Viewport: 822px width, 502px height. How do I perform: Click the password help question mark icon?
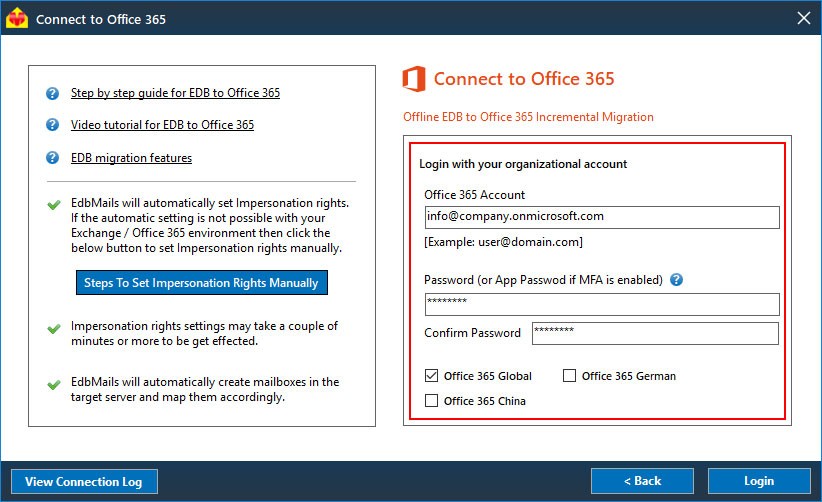coord(677,280)
